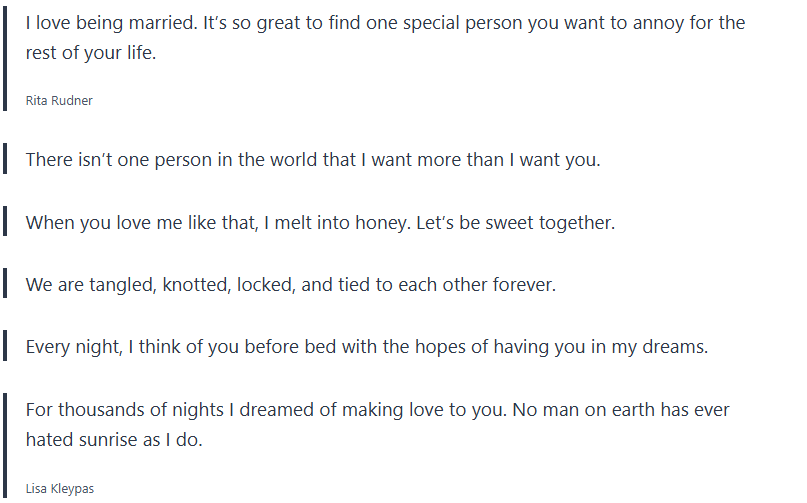Click the quote starting "Every night, I think of you"

[x=366, y=348]
